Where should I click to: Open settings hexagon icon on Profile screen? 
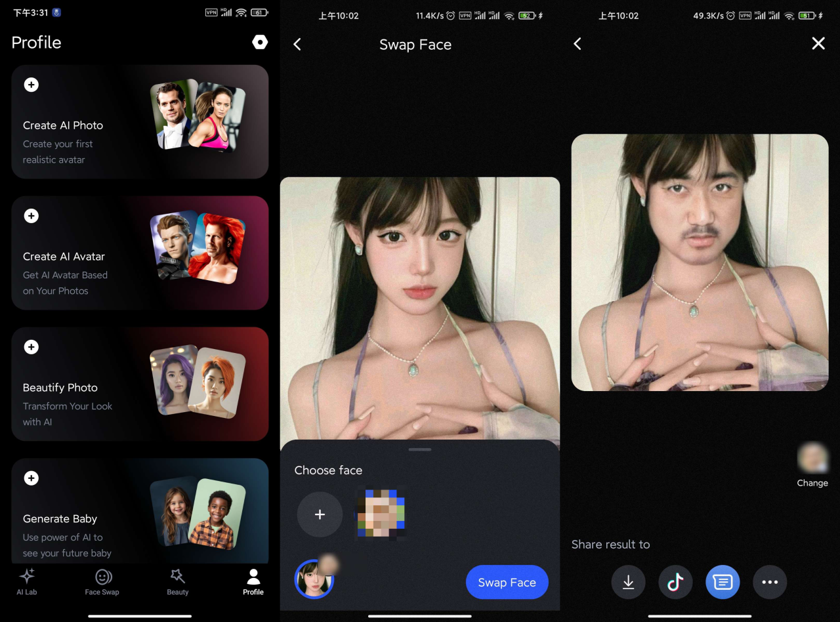pos(260,43)
